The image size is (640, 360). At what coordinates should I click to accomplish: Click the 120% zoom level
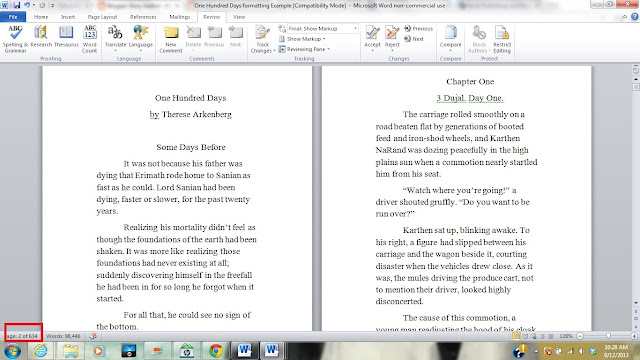(566, 336)
